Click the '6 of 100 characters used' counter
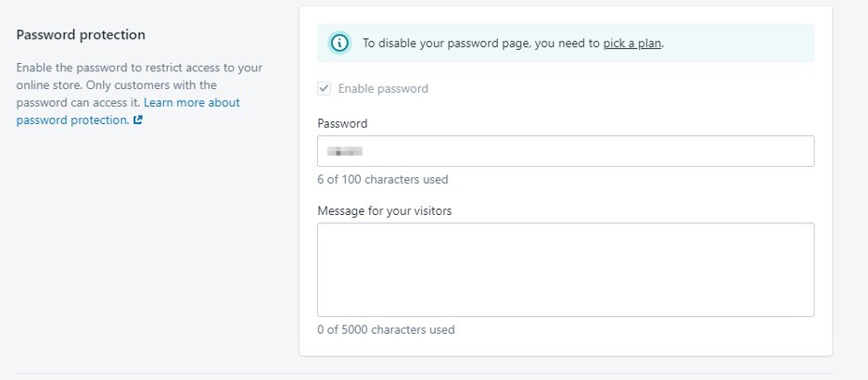The height and width of the screenshot is (380, 868). [382, 179]
